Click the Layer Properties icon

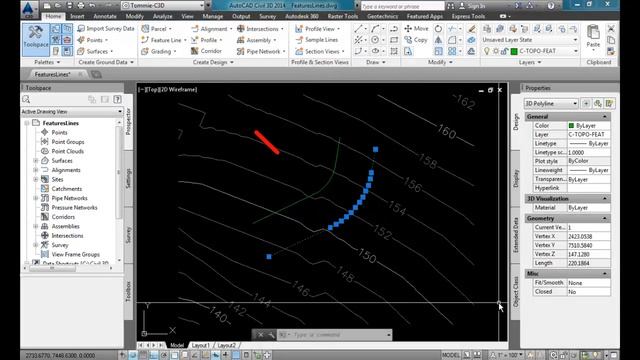pos(487,29)
